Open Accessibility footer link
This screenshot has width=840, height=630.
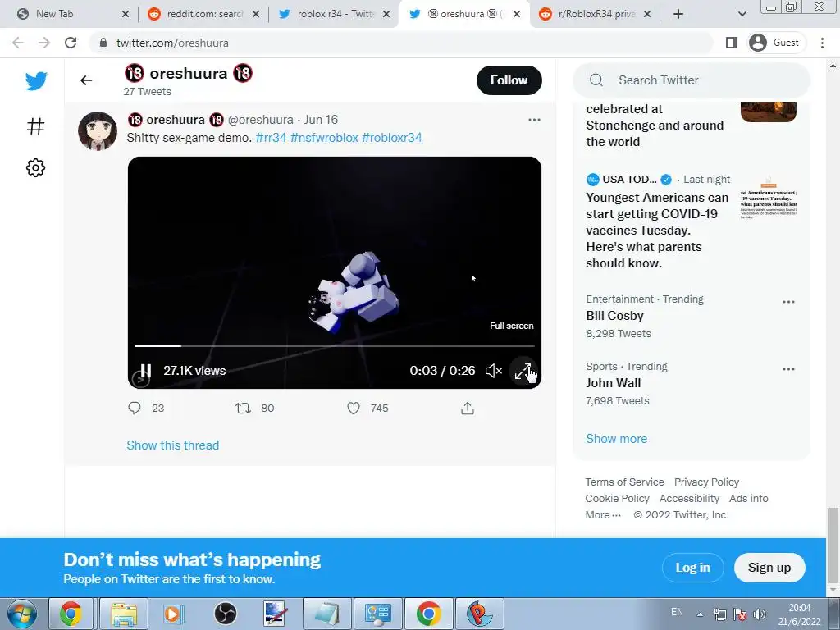click(689, 499)
